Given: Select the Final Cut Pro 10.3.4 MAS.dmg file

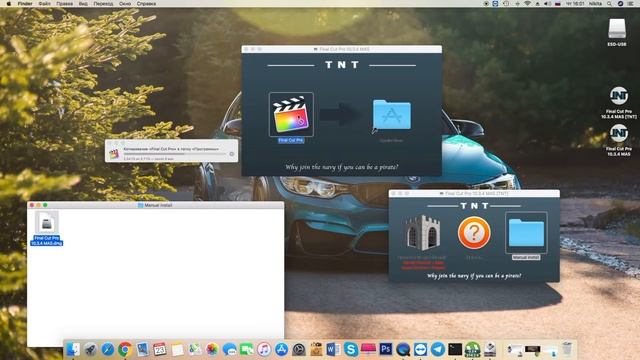Looking at the screenshot, I should tap(47, 229).
